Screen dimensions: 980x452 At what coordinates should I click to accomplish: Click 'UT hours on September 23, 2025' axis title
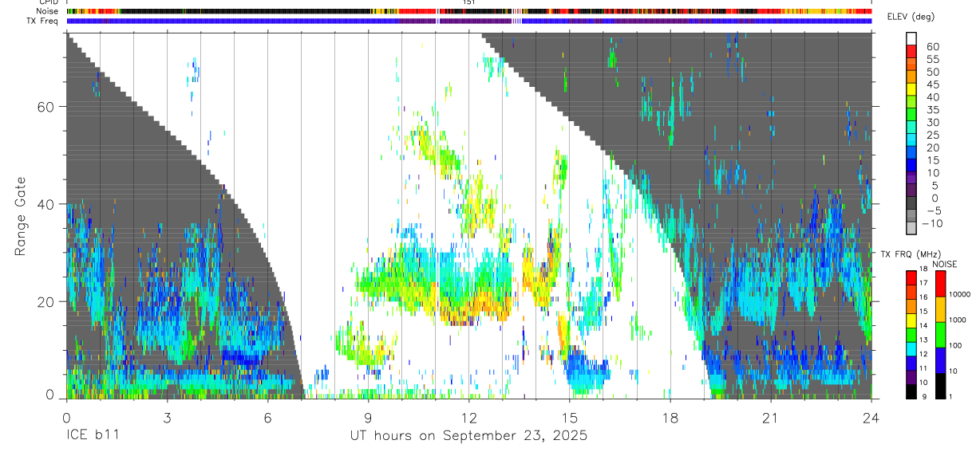click(x=468, y=436)
